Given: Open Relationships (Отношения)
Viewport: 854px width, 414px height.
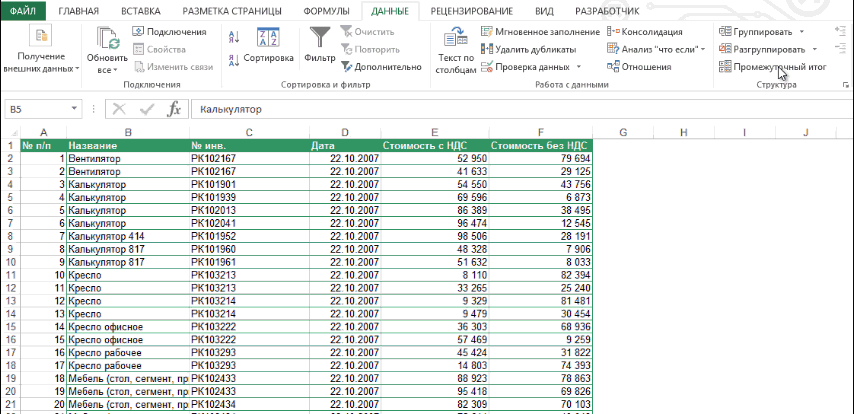Looking at the screenshot, I should pos(639,66).
